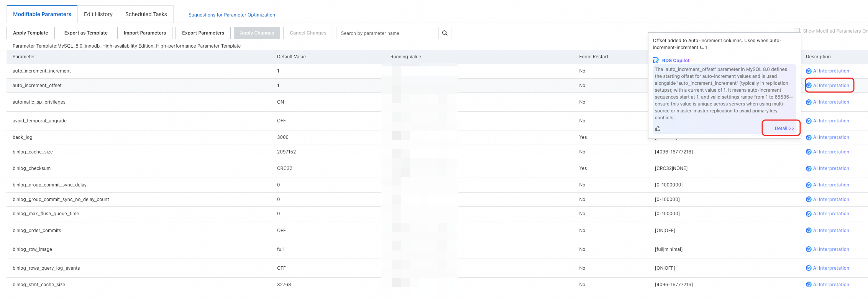
Task: Open AI Interpretation for auto_increment_increment
Action: [x=831, y=71]
